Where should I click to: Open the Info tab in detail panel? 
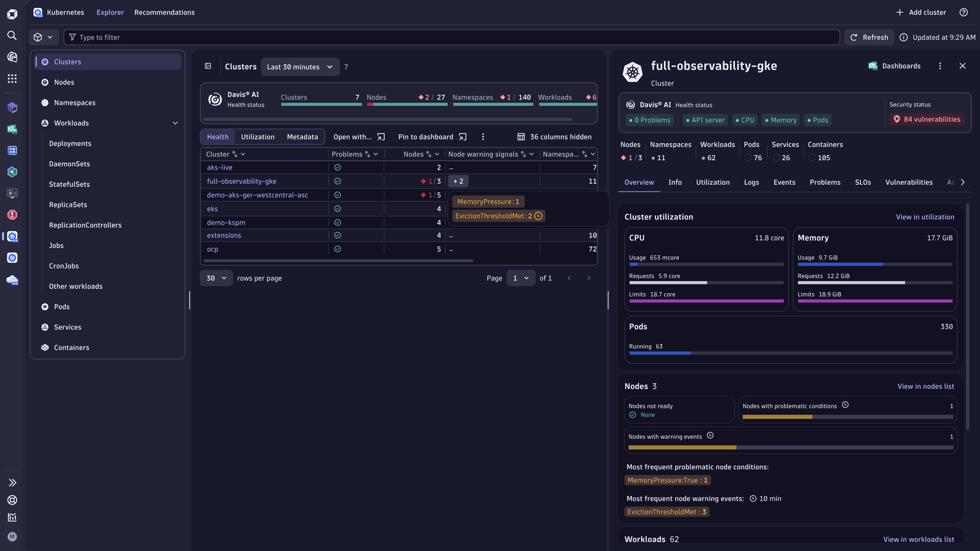tap(675, 182)
